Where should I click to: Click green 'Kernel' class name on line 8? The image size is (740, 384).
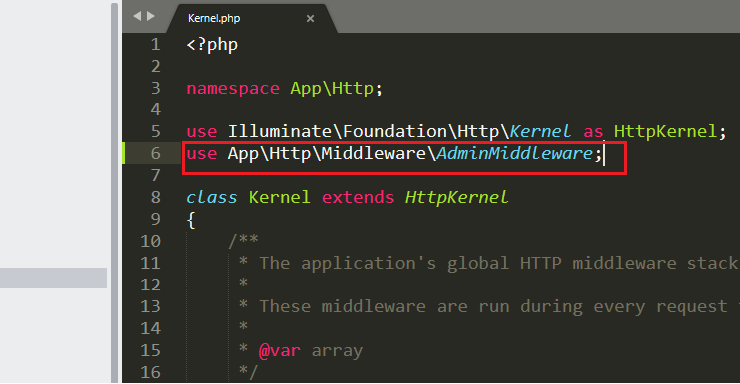click(280, 197)
